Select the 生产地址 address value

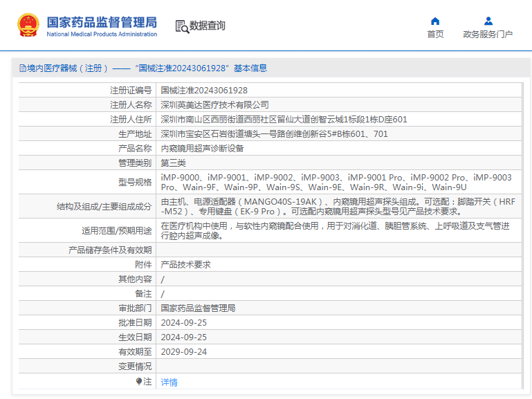coord(274,134)
